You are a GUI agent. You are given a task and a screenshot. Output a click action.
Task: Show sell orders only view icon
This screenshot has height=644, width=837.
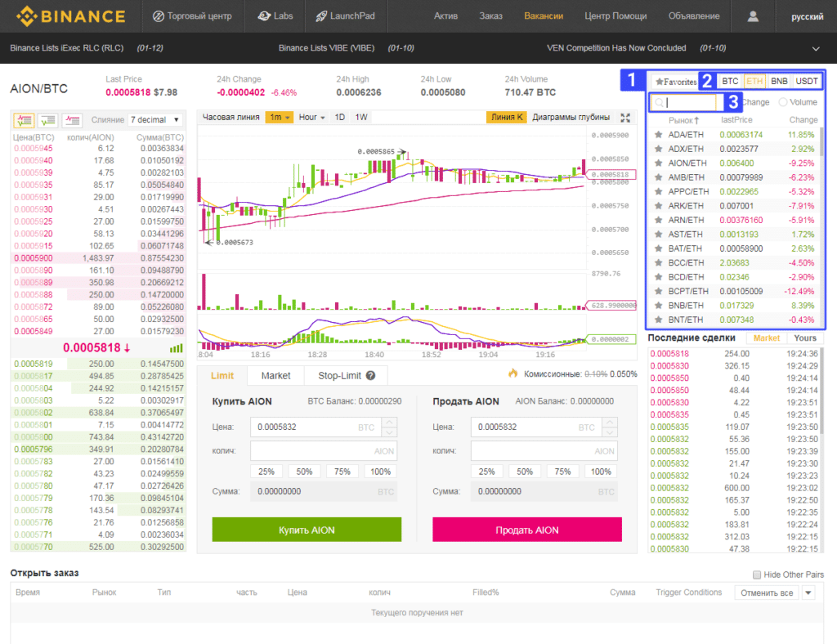(x=72, y=120)
